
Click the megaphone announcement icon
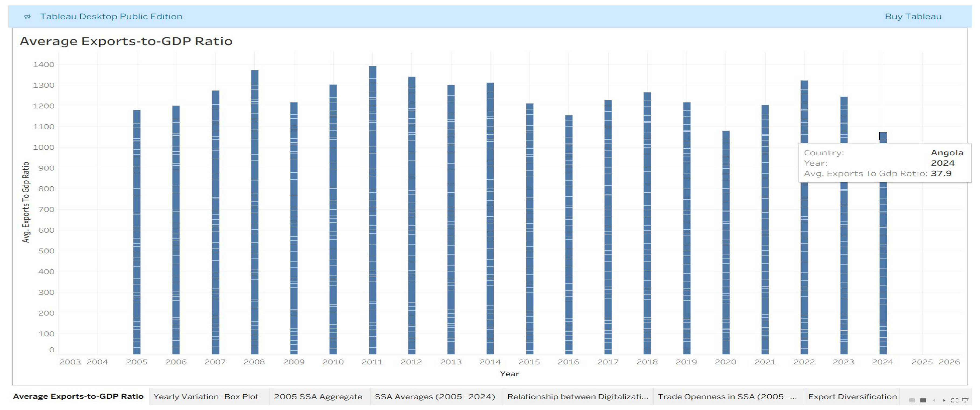pyautogui.click(x=28, y=16)
